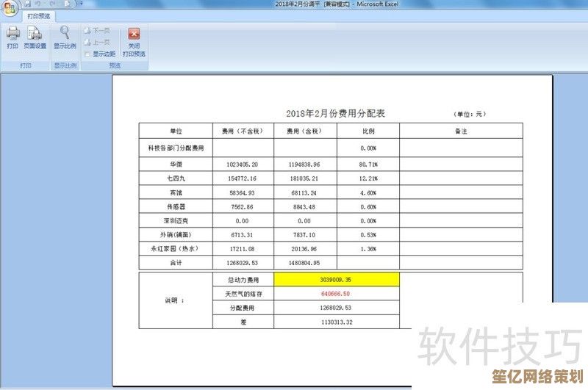Click the value 68113.24

(304, 193)
